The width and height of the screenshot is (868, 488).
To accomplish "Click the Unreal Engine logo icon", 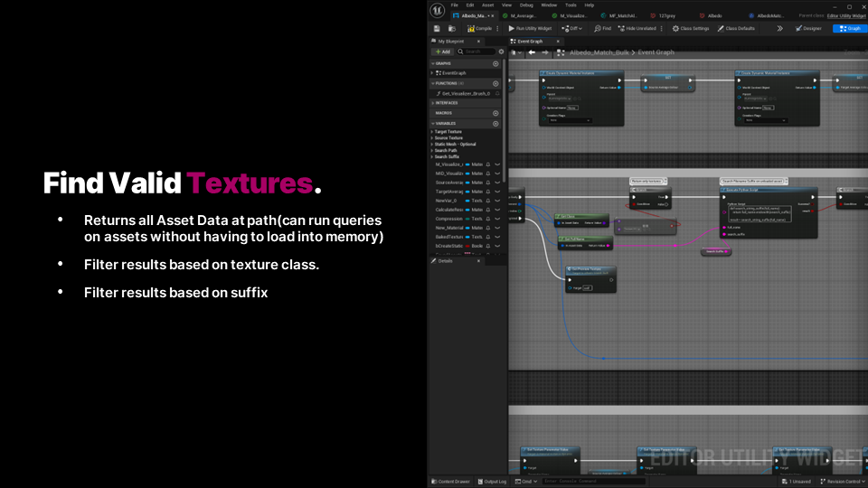I will 438,10.
